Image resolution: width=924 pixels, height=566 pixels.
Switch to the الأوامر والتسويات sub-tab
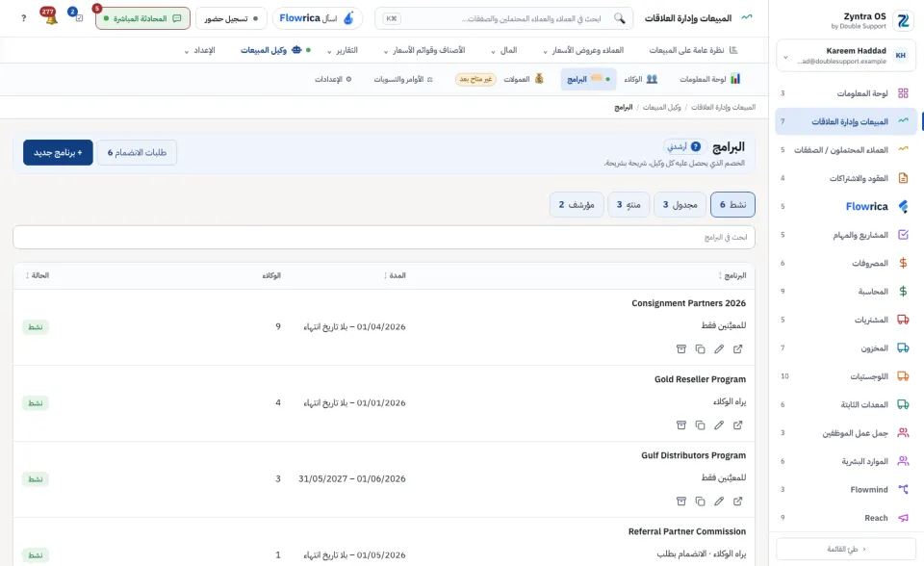[403, 79]
